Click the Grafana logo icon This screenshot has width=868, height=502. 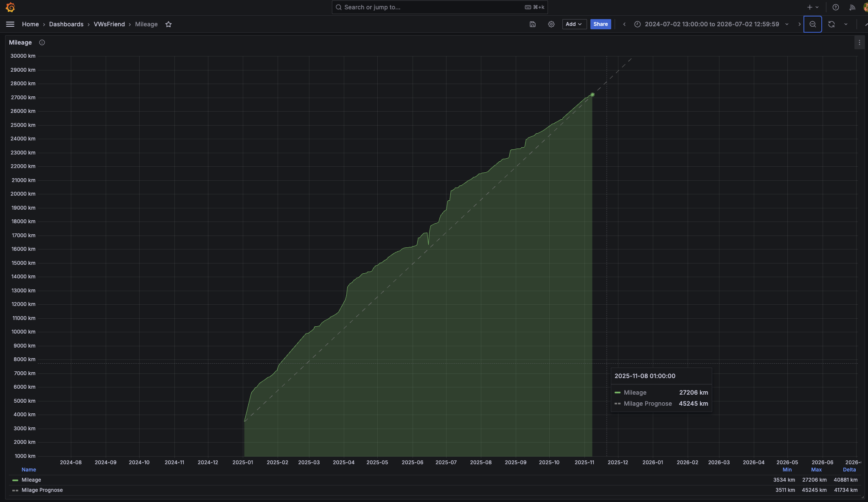pyautogui.click(x=10, y=7)
